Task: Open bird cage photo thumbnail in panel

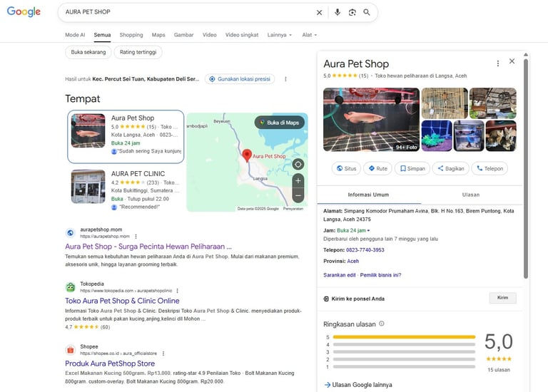Action: pos(445,103)
